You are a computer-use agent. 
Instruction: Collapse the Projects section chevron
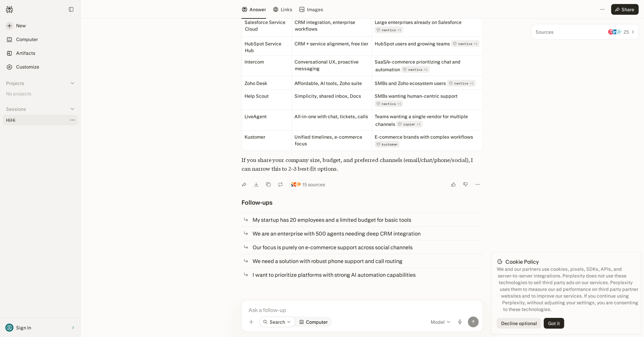(x=72, y=83)
